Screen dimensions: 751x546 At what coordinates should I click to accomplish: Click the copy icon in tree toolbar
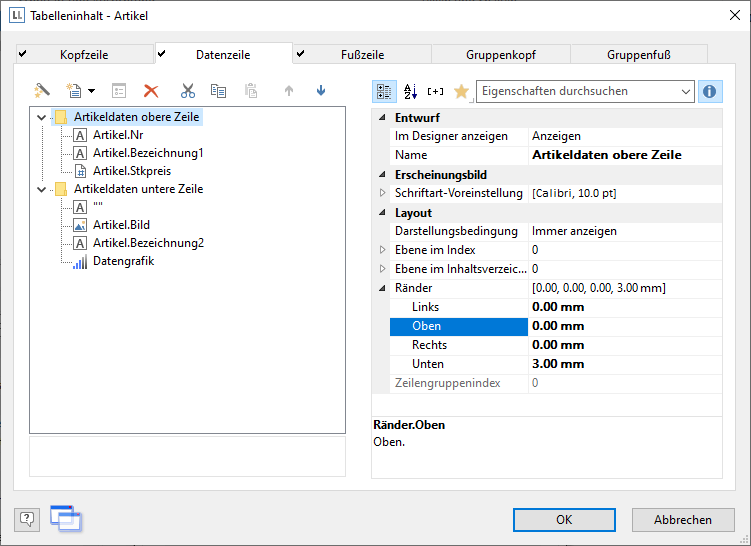(x=218, y=91)
